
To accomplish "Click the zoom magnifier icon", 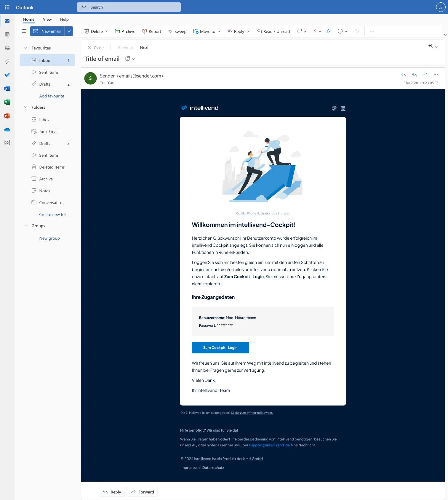I will point(431,46).
